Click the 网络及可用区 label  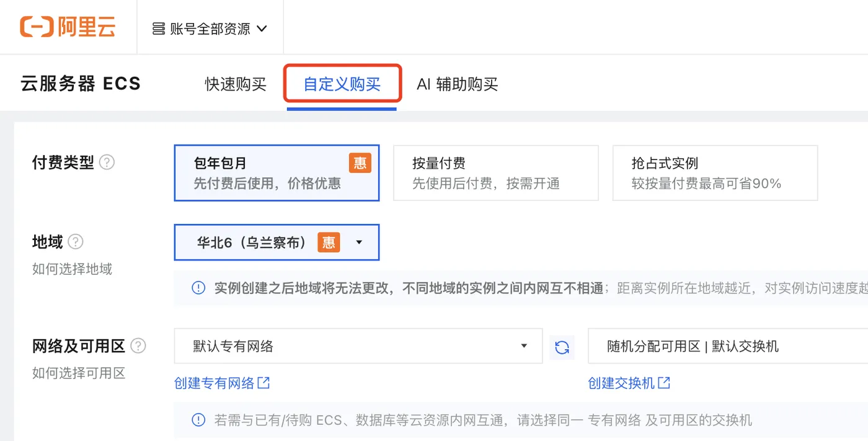[x=79, y=346]
